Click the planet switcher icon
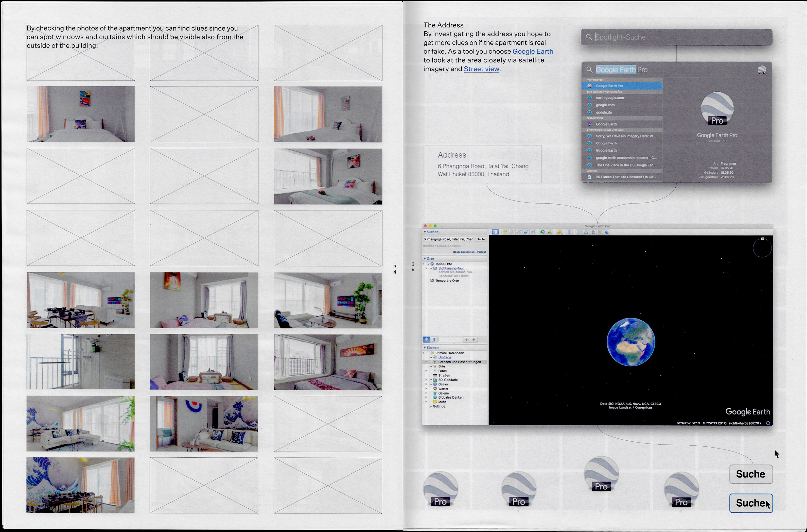The height and width of the screenshot is (532, 807). click(x=560, y=232)
